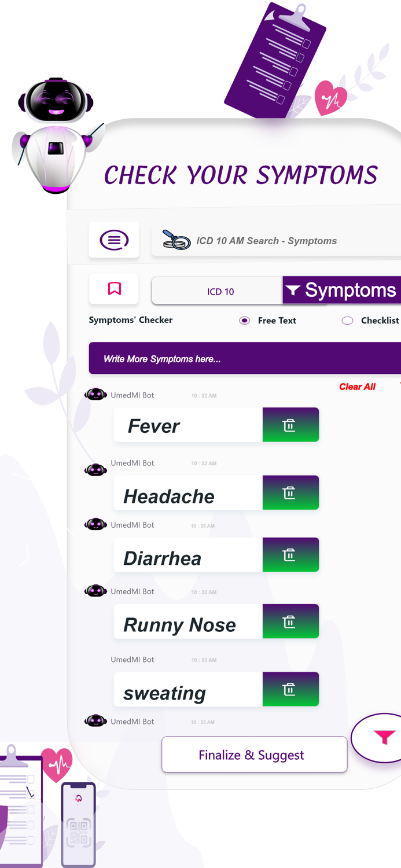Click the Clear All link

[357, 387]
